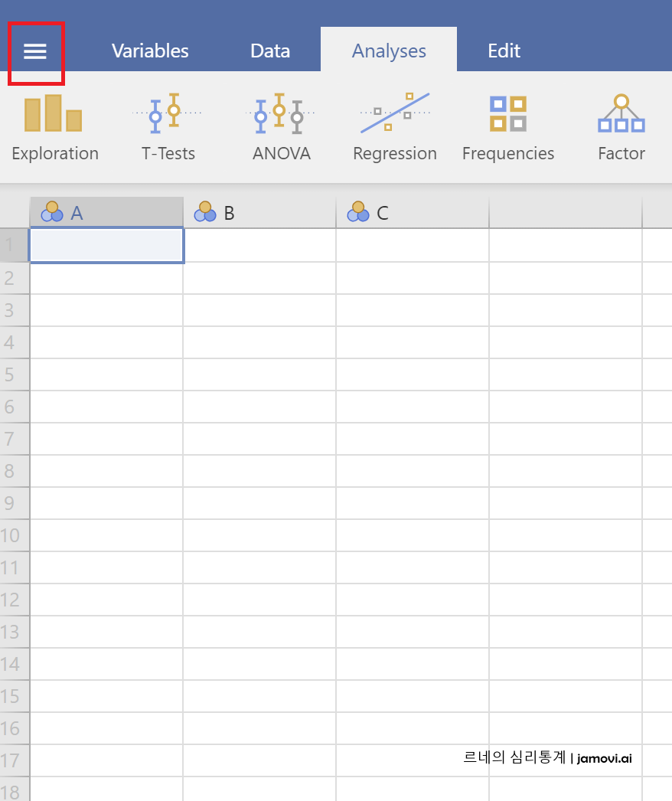Select row header 10
The height and width of the screenshot is (801, 672).
coord(15,535)
